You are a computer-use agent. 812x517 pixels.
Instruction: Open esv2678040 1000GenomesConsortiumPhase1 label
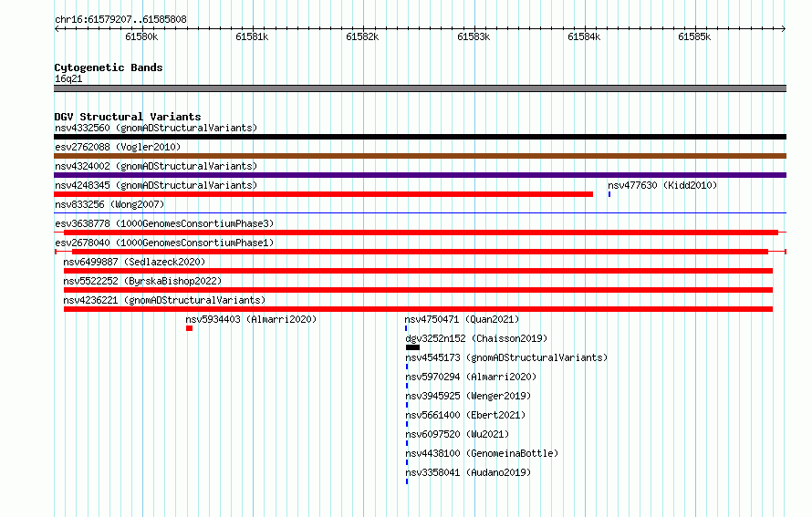[x=164, y=243]
